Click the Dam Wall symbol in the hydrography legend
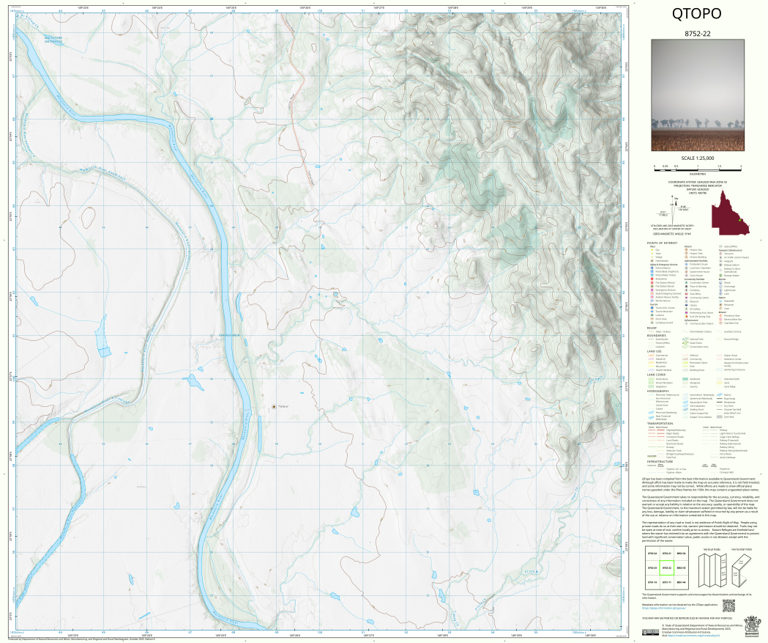This screenshot has height=643, width=768. pyautogui.click(x=720, y=417)
